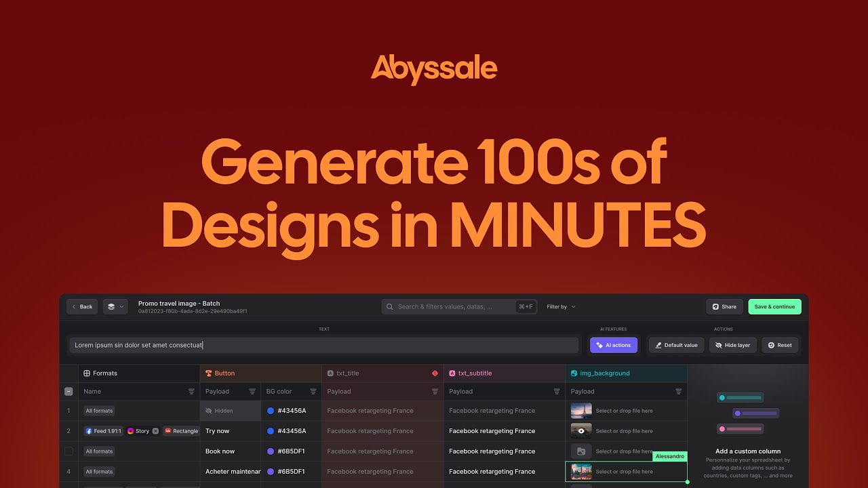Check the row 3 checkbox
Screen dimensions: 868x488
coord(68,451)
